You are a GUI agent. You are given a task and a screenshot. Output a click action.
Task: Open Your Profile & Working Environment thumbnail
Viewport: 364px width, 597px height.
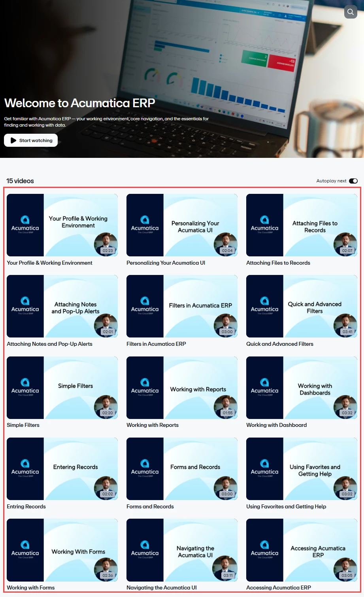[x=62, y=225]
